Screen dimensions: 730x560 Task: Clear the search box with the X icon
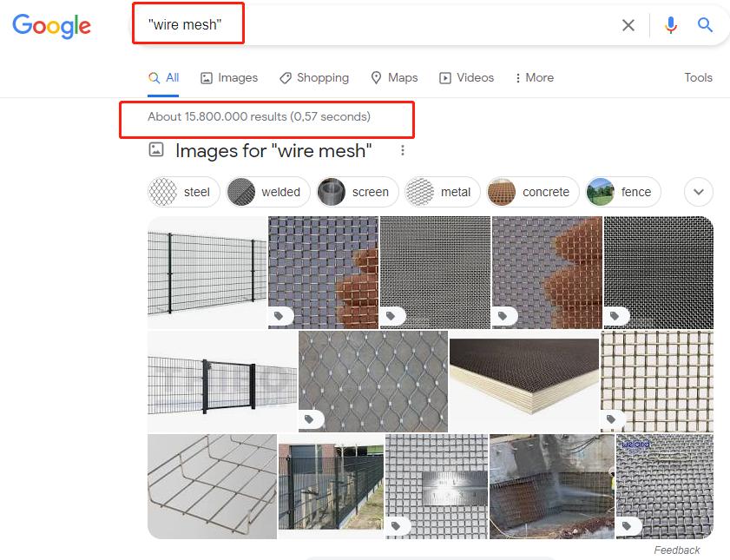[628, 25]
